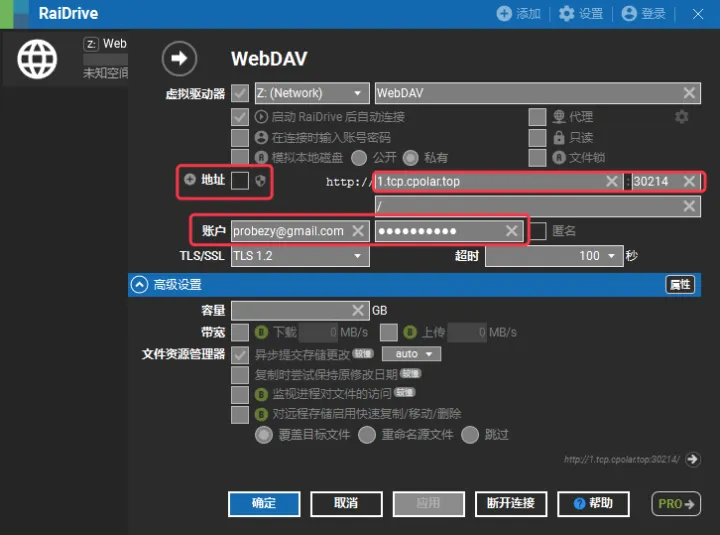Click the 确定 button
720x535 pixels.
click(x=264, y=504)
